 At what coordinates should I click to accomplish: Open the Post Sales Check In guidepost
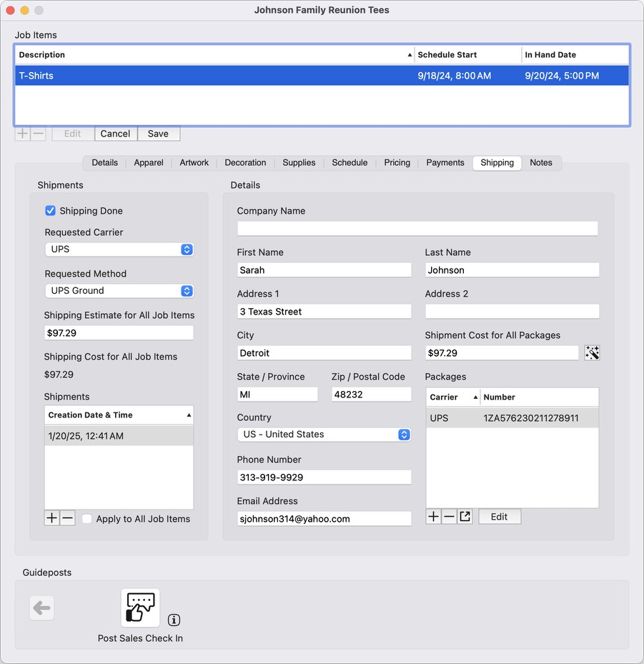[x=140, y=608]
